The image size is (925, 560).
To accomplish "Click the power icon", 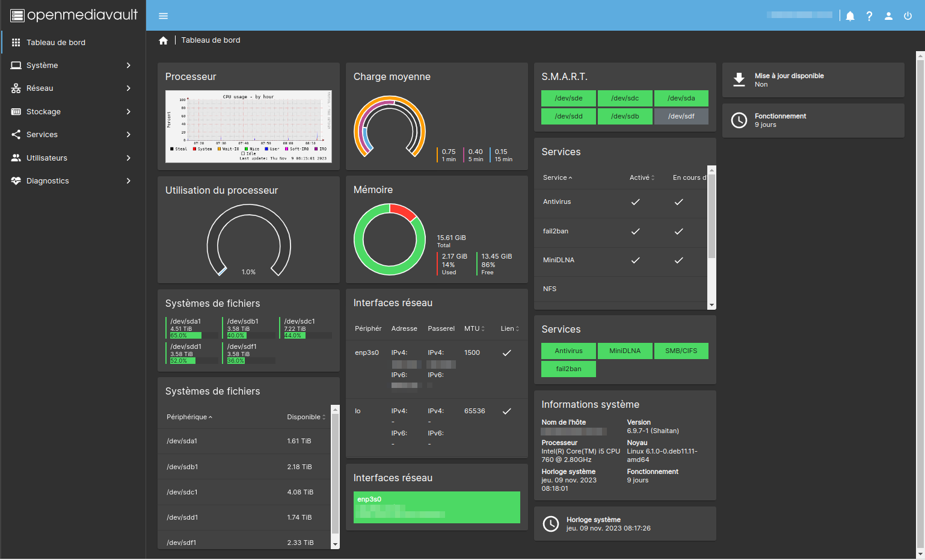I will (908, 16).
